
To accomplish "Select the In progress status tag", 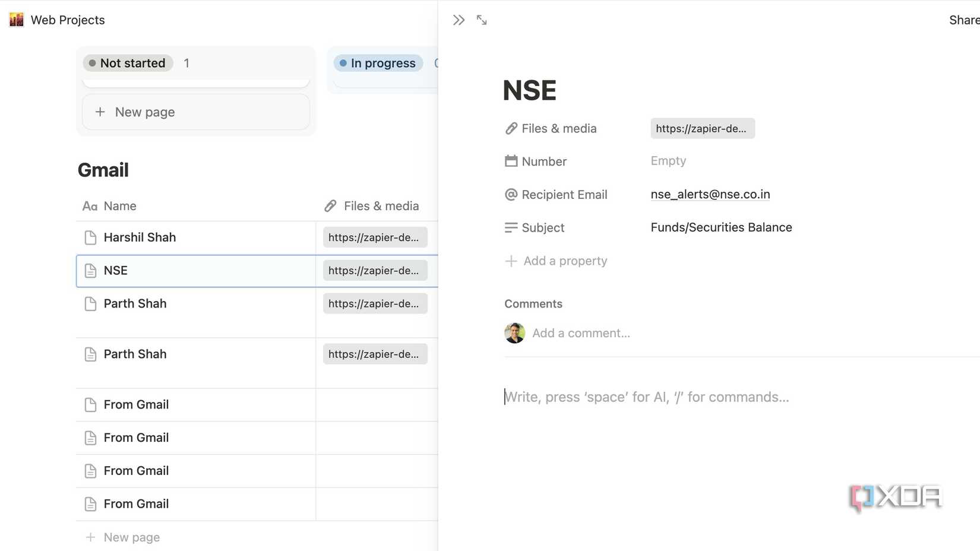I will (x=378, y=63).
